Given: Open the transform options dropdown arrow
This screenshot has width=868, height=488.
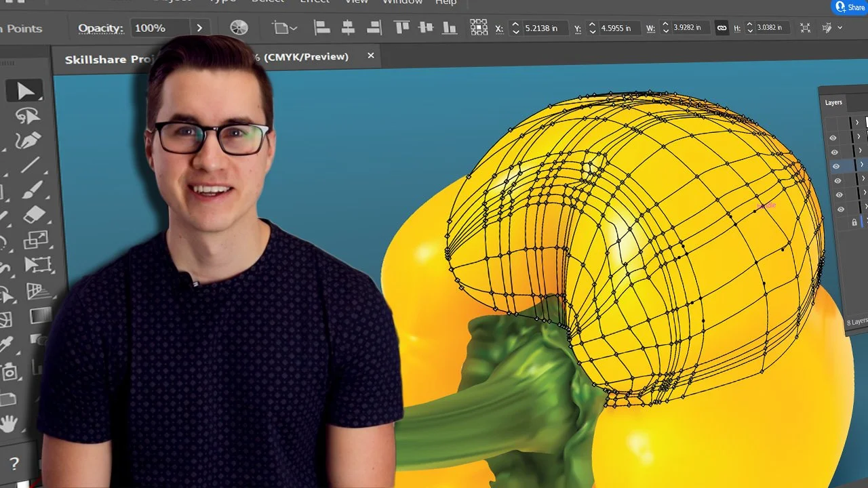Looking at the screenshot, I should (x=841, y=28).
